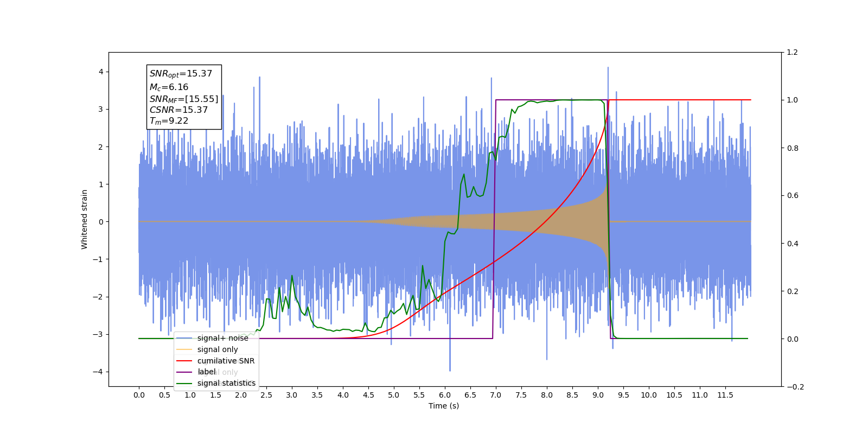This screenshot has height=434, width=868.
Task: Click the 11.0 x-axis tick label
Action: (700, 395)
